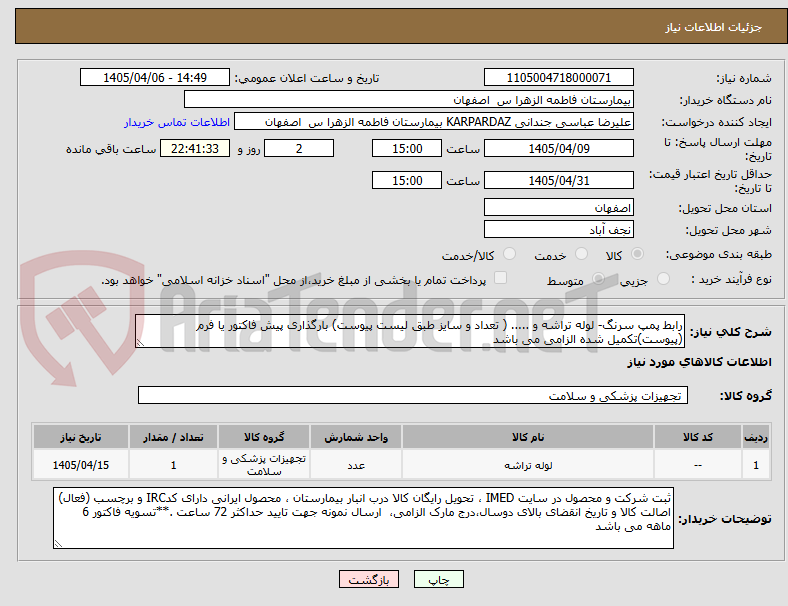Click the request creator name field
Image resolution: width=788 pixels, height=606 pixels.
pos(434,122)
